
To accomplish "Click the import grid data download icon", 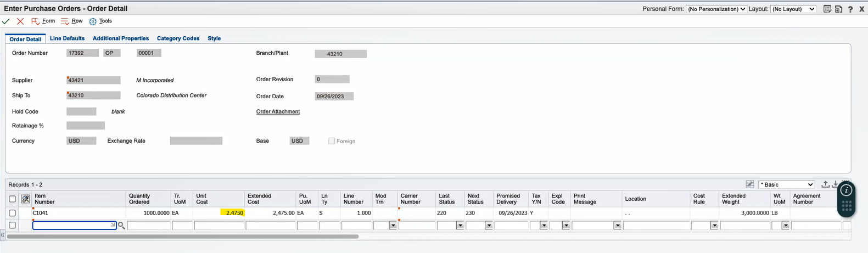I will click(835, 184).
